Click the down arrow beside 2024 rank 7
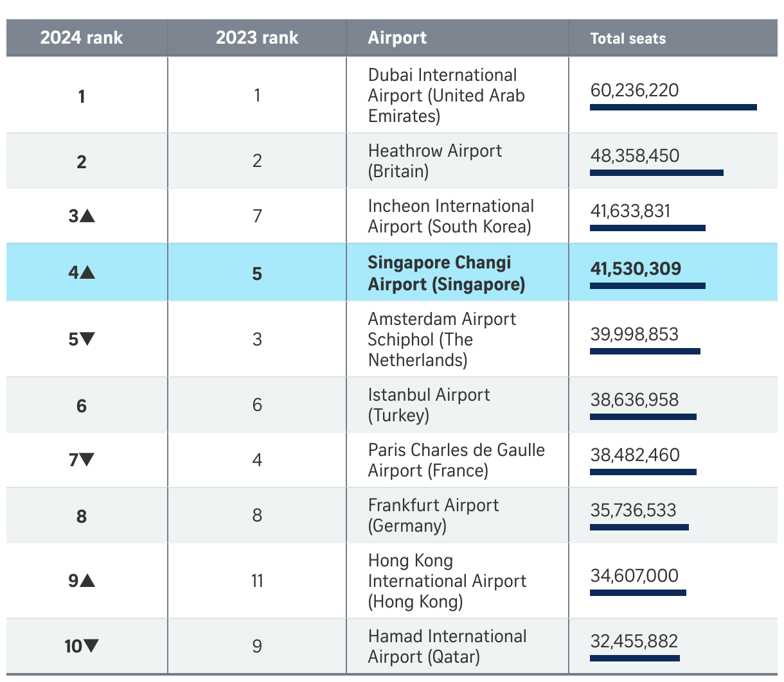 point(87,459)
